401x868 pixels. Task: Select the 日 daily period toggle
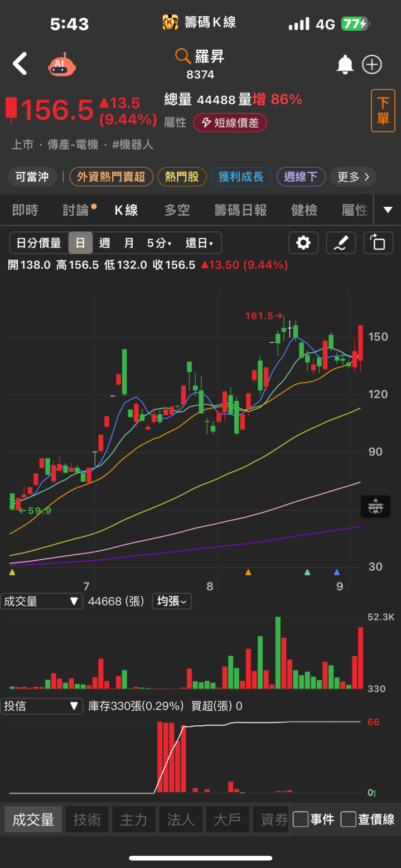pos(80,243)
